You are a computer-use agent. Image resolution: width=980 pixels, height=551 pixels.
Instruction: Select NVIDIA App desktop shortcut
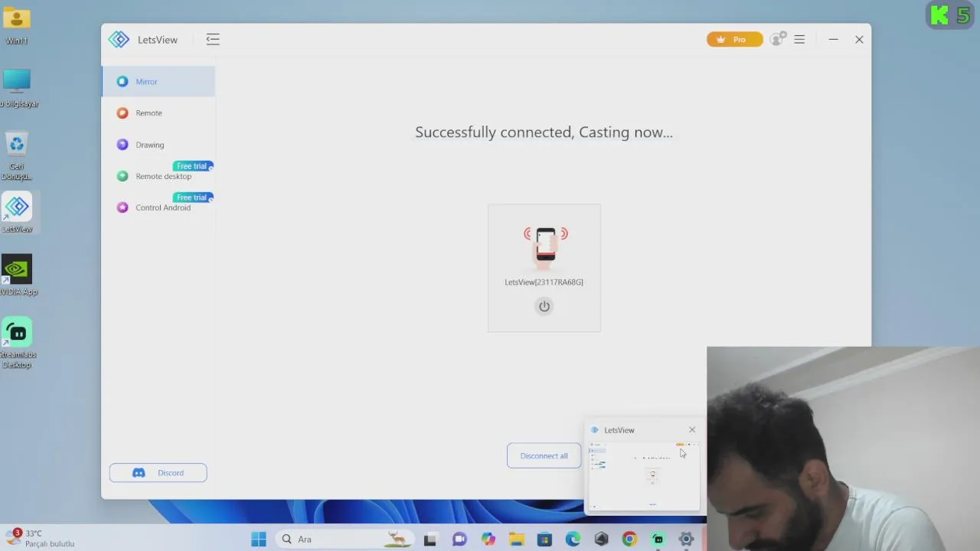click(x=17, y=275)
